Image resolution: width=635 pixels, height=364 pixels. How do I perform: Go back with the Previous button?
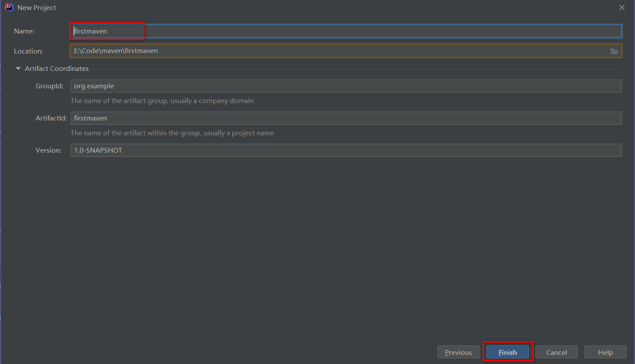(458, 352)
